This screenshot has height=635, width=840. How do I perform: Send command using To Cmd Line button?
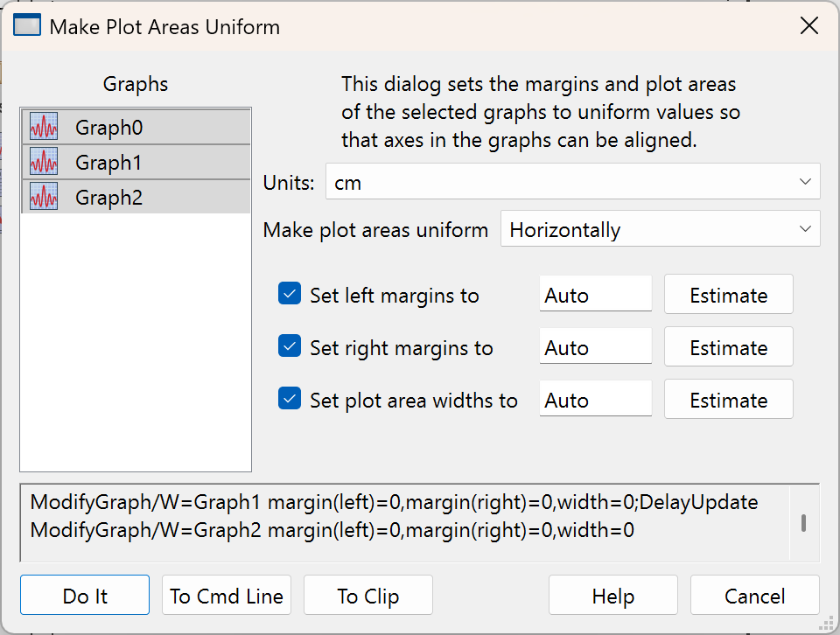[x=227, y=596]
